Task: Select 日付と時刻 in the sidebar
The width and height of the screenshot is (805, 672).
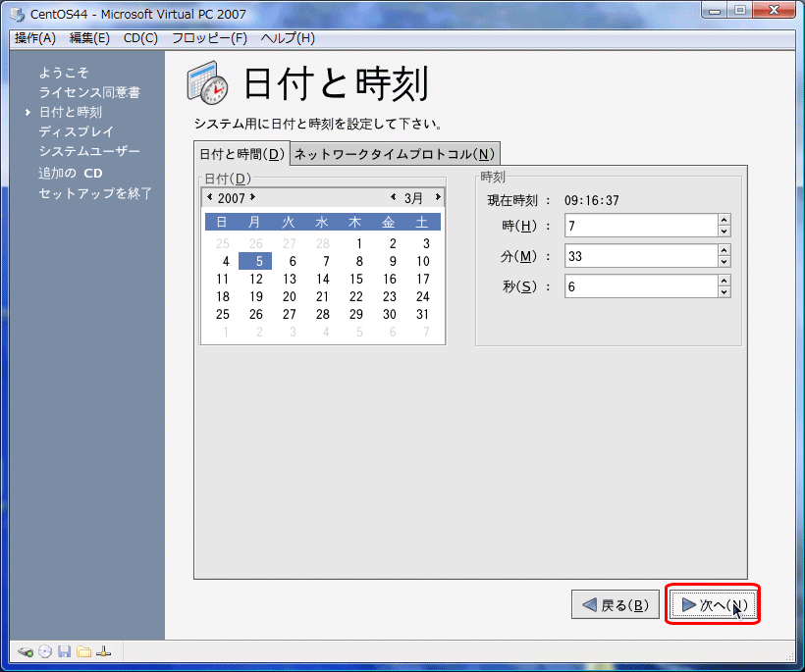Action: coord(71,112)
